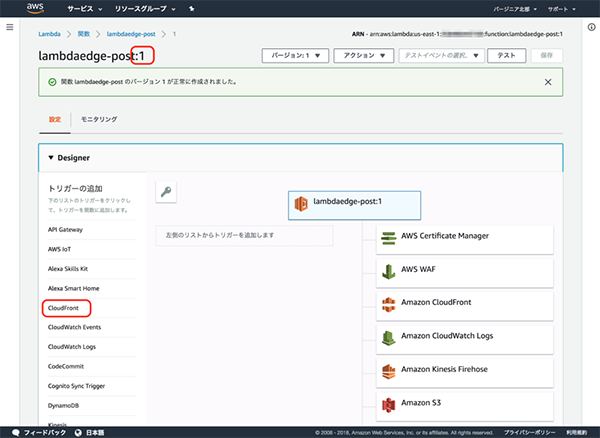The height and width of the screenshot is (438, 600).
Task: Open AWS Certificate Manager resource card
Action: 465,240
